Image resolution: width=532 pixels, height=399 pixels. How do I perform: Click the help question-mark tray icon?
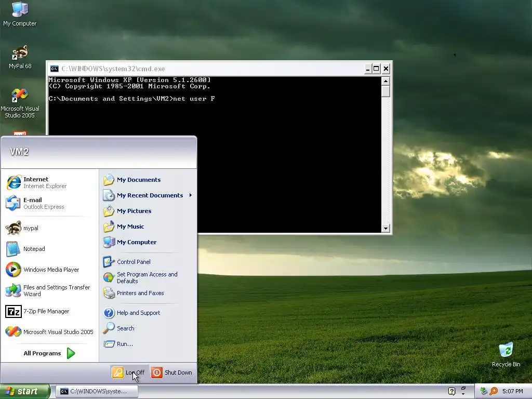point(451,391)
